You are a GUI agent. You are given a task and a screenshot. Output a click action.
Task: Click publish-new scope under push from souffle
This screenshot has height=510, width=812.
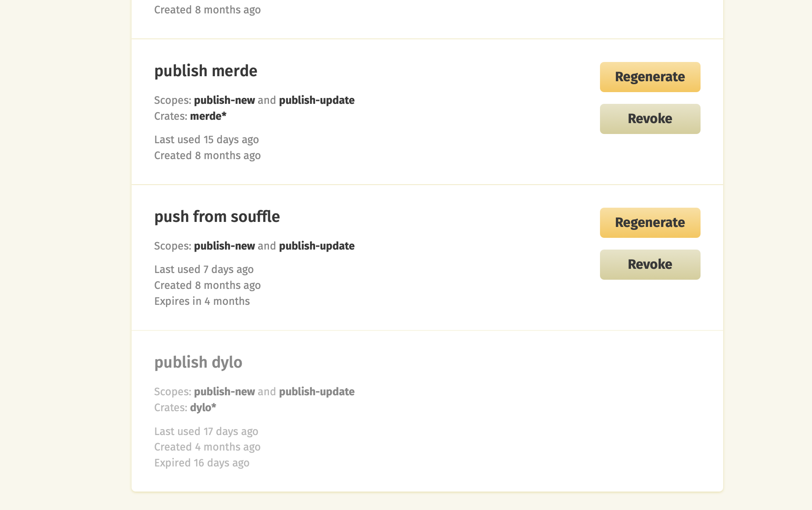click(225, 246)
